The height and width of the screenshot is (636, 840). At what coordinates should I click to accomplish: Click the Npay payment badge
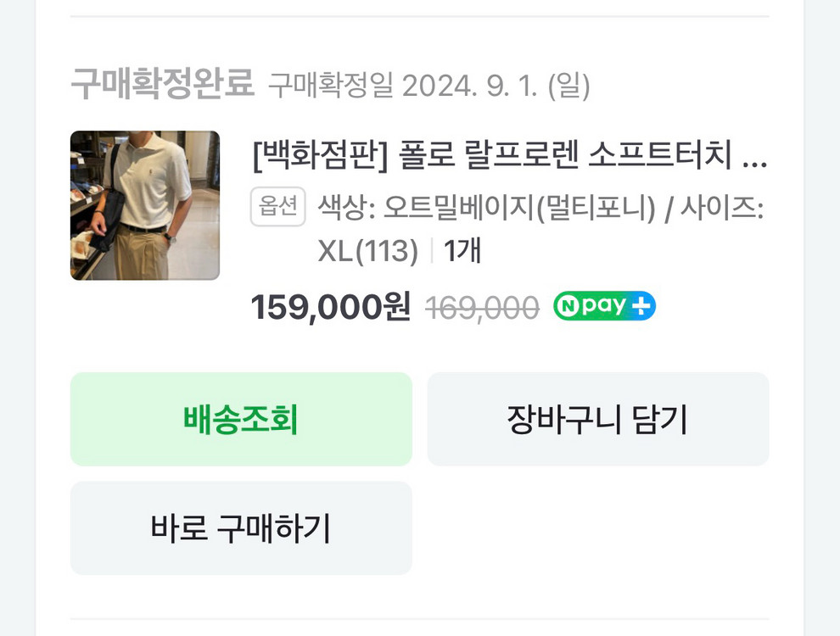click(x=604, y=305)
